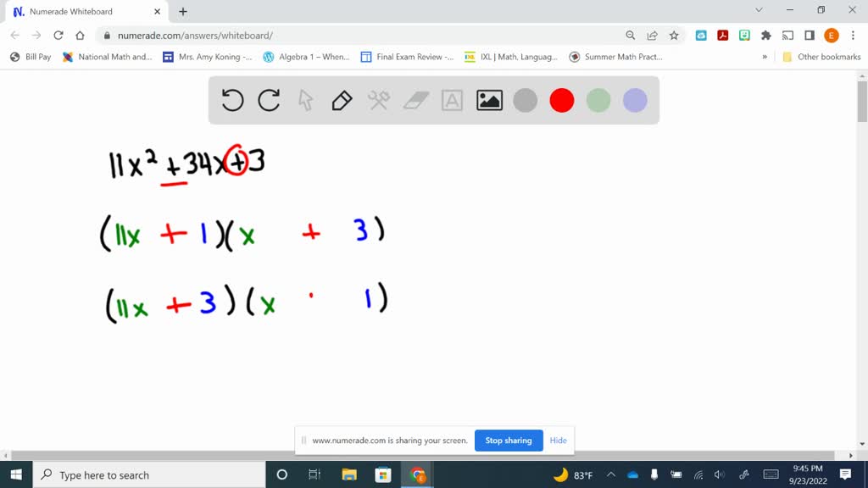Choose the Text tool
This screenshot has width=868, height=488.
[x=451, y=100]
